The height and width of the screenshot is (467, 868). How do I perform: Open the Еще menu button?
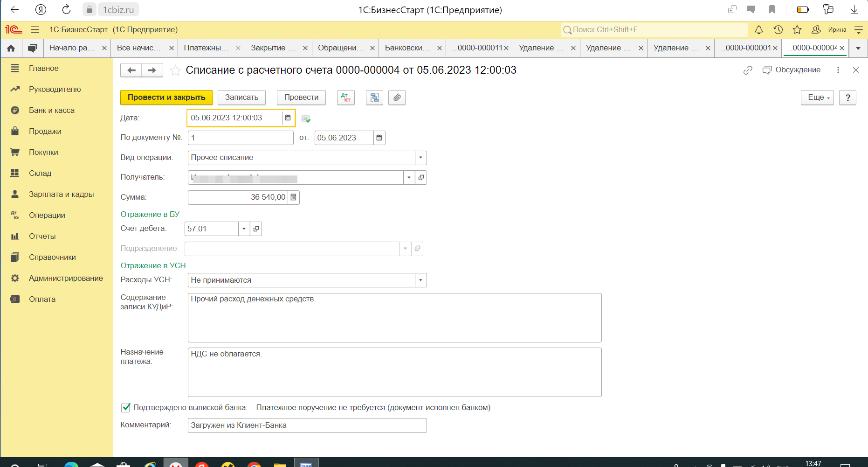click(x=817, y=98)
